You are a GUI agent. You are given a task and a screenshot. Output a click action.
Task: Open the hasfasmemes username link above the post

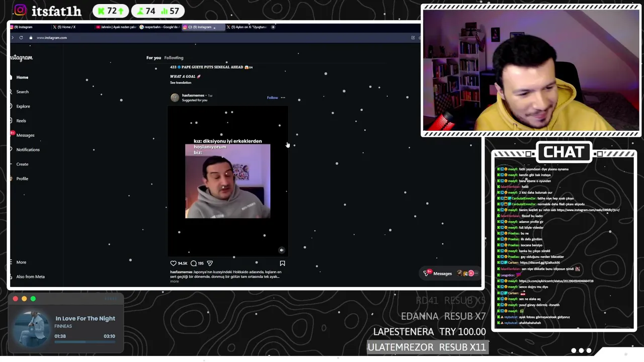pos(193,96)
